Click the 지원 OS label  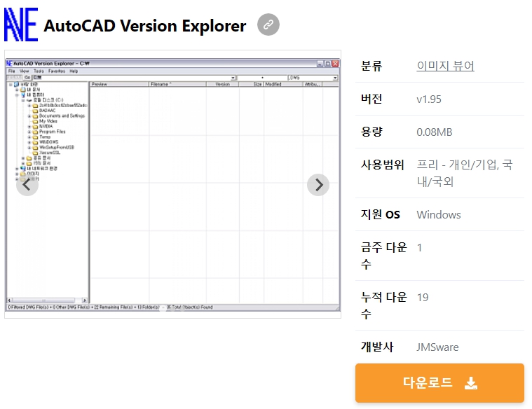tap(381, 214)
